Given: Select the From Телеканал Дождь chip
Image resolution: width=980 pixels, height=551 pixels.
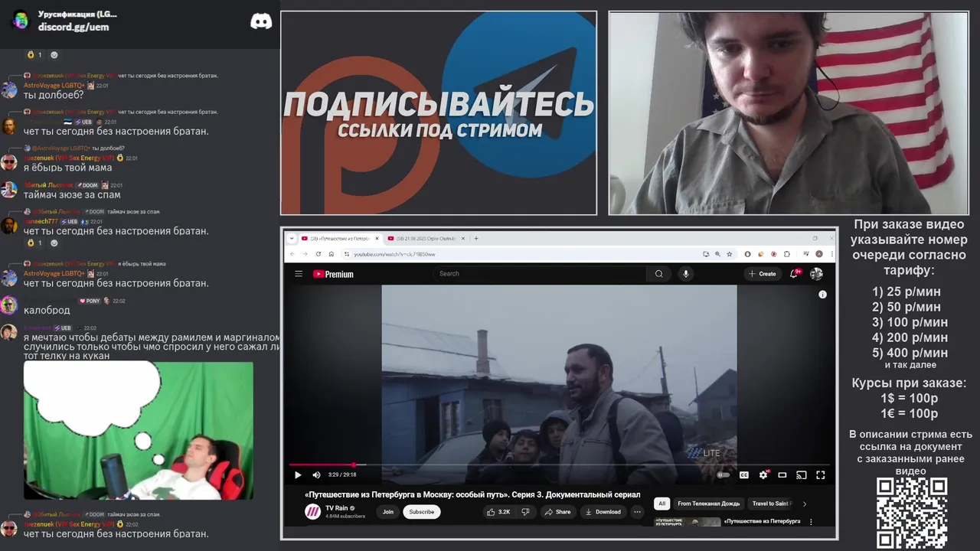Looking at the screenshot, I should tap(708, 504).
